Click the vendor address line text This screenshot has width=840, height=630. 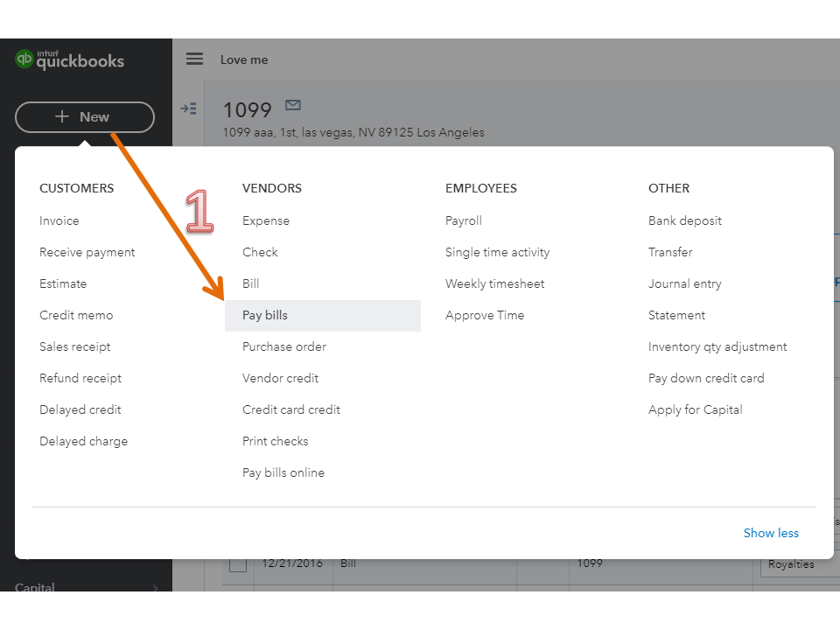[x=353, y=132]
